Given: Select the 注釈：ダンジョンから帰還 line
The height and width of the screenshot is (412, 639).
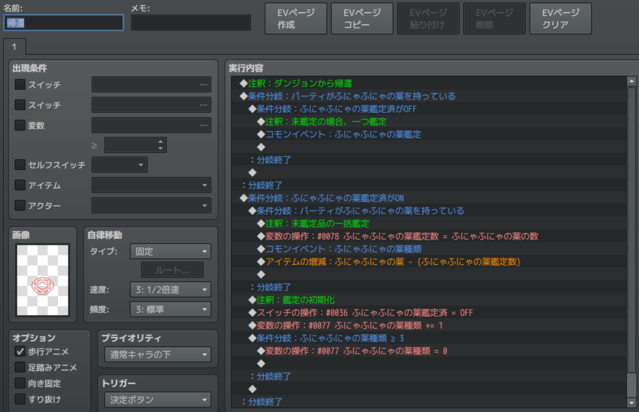Looking at the screenshot, I should pos(429,83).
